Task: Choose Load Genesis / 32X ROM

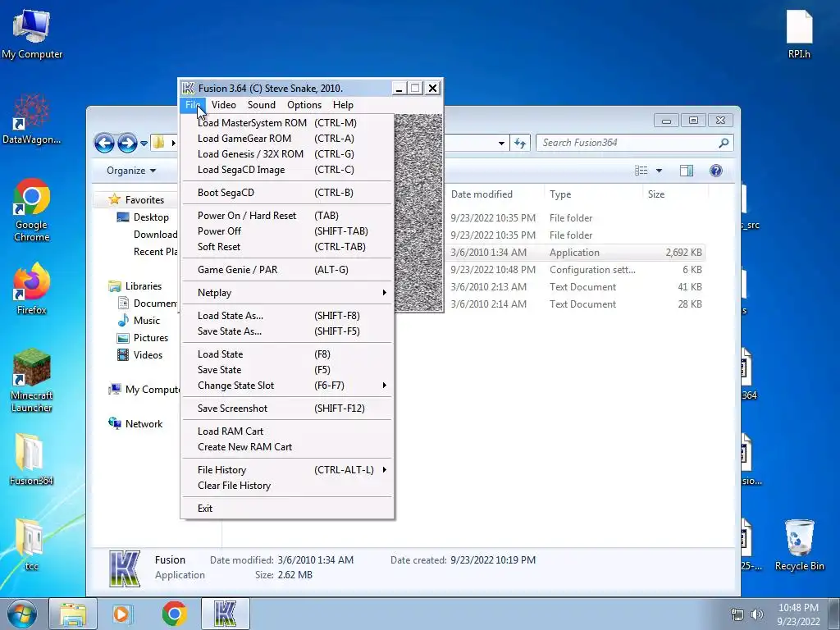Action: click(x=288, y=153)
